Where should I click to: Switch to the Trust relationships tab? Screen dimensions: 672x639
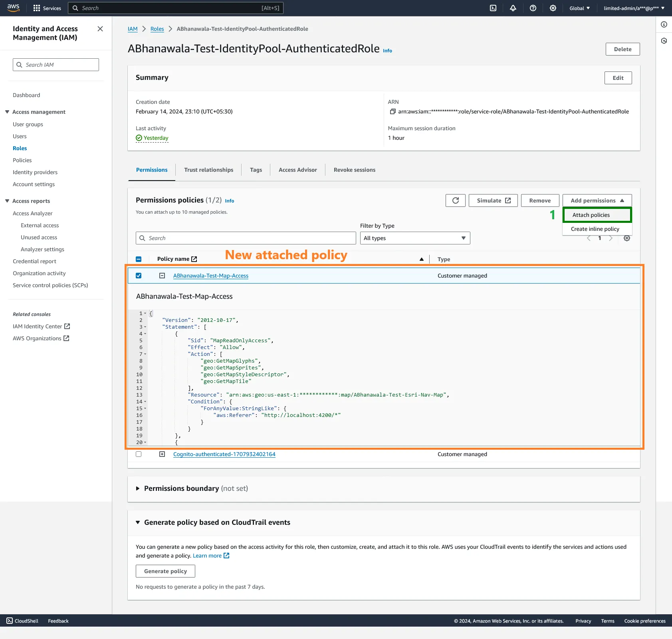209,170
